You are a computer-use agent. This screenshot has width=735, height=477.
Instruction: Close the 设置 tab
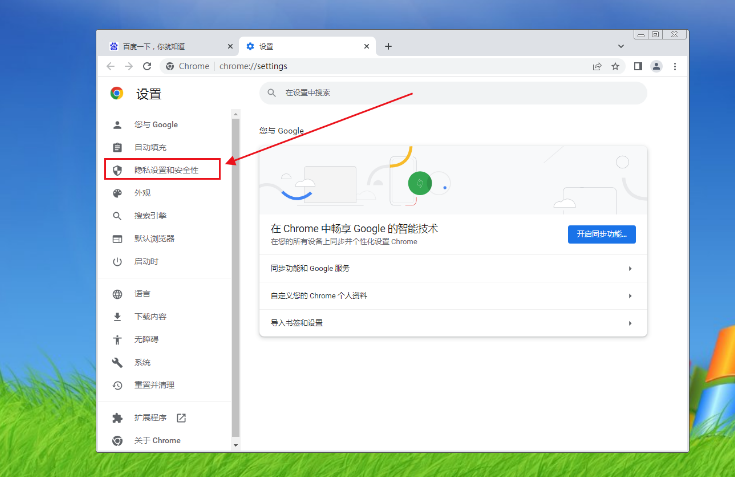coord(367,46)
